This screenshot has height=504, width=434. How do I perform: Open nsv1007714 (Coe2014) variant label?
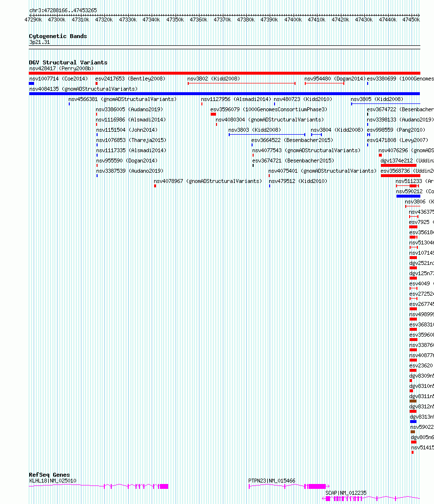(x=59, y=79)
